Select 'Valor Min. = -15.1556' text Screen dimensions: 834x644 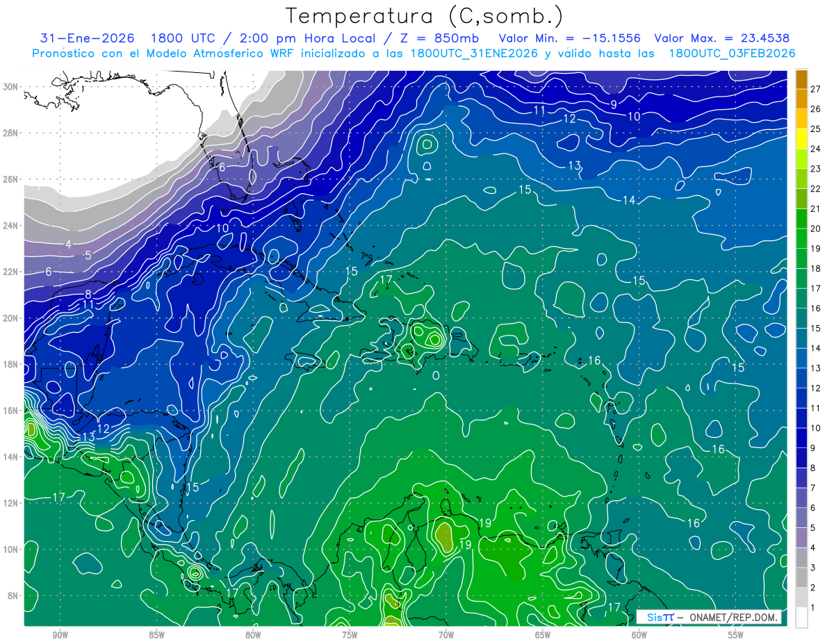tap(570, 38)
